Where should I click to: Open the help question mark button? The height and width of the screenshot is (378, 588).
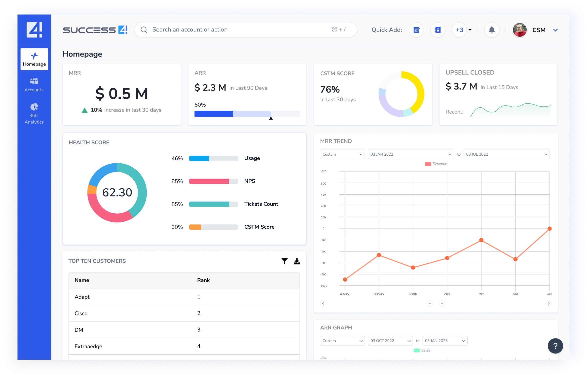(555, 346)
